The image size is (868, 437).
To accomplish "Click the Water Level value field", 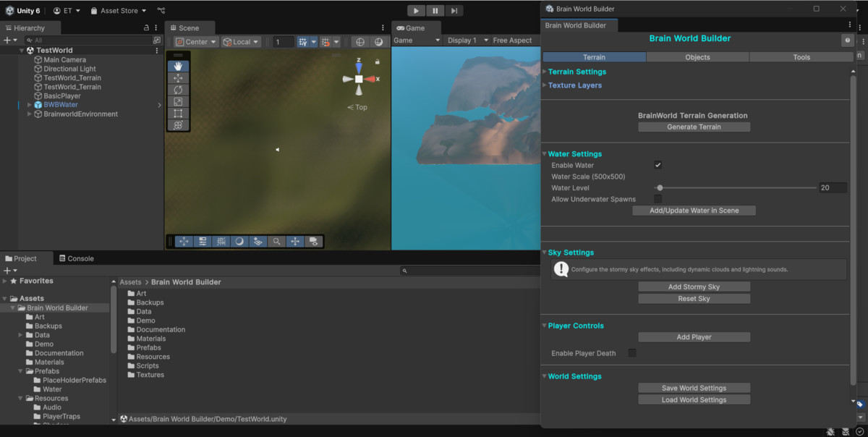I will [833, 187].
